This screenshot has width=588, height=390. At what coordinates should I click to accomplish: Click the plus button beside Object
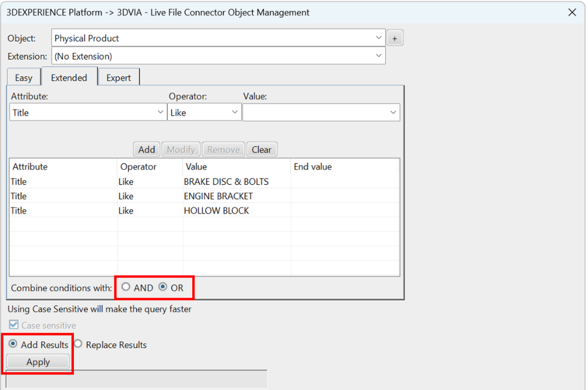point(395,38)
